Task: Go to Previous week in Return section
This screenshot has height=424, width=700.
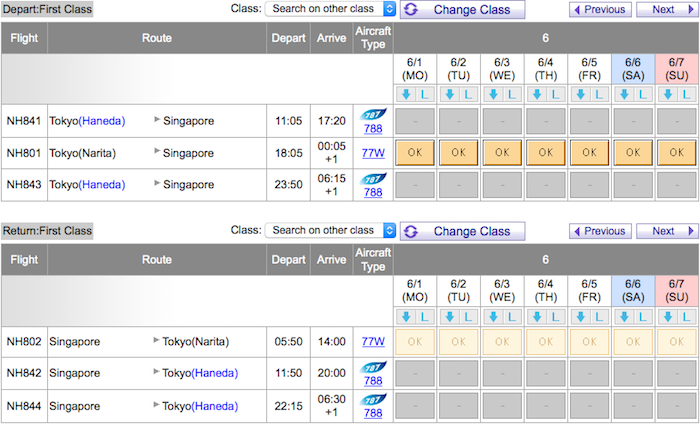Action: pyautogui.click(x=600, y=231)
